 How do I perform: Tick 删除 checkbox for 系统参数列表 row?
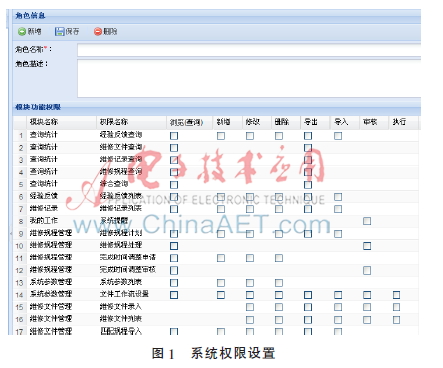(x=279, y=283)
